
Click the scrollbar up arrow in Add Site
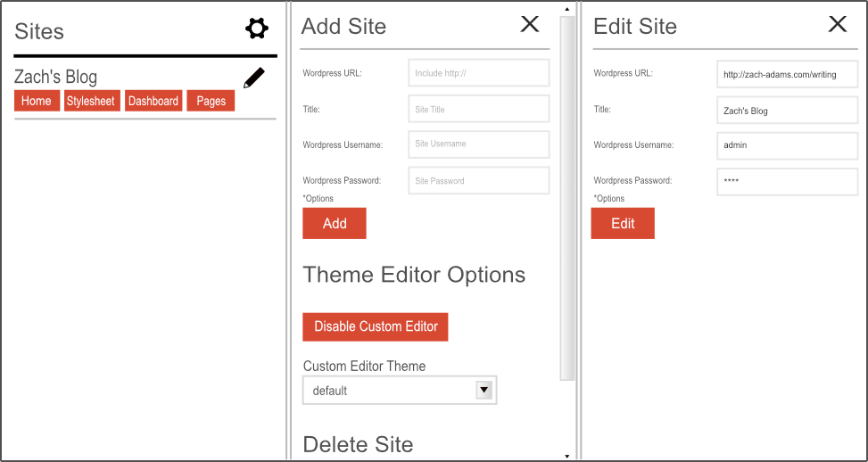567,9
